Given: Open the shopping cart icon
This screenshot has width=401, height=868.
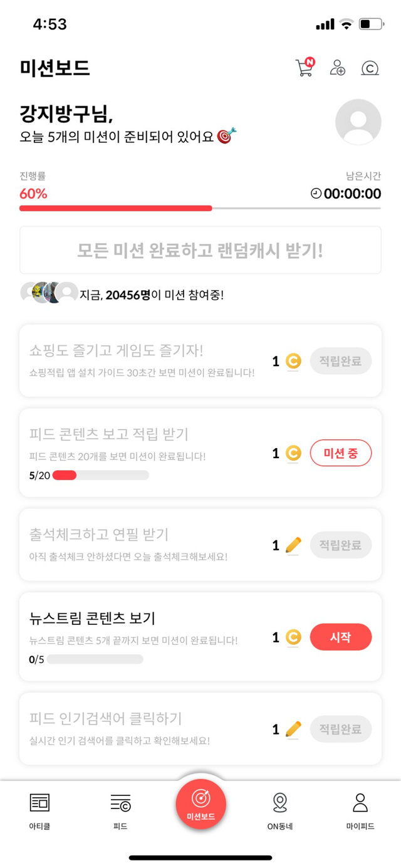Looking at the screenshot, I should tap(305, 68).
